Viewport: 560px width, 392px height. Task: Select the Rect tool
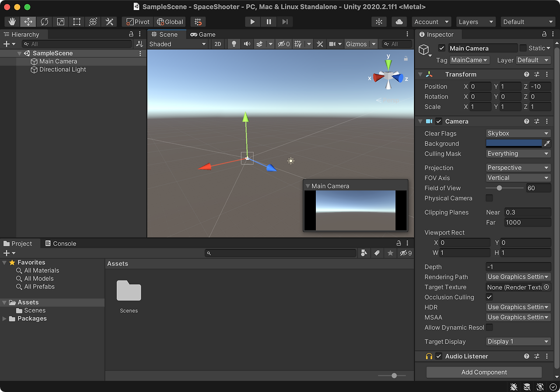[x=77, y=22]
